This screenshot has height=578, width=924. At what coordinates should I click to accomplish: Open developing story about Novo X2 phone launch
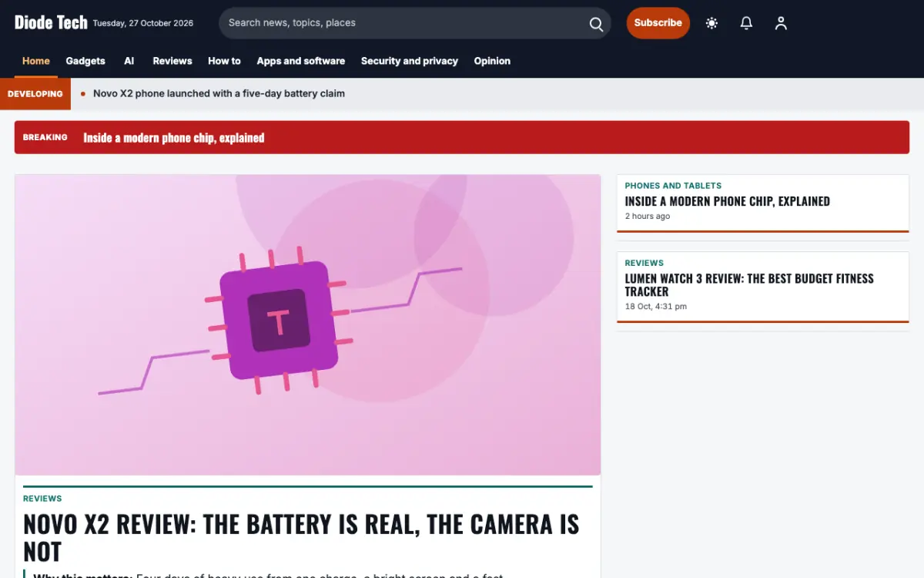point(219,93)
